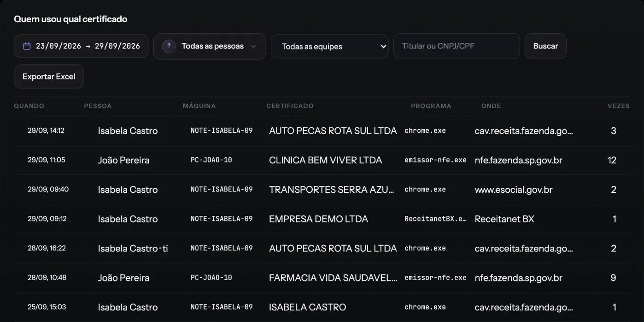The width and height of the screenshot is (644, 322).
Task: Focus the Titular ou CNPJ/CPF search field
Action: [x=457, y=46]
